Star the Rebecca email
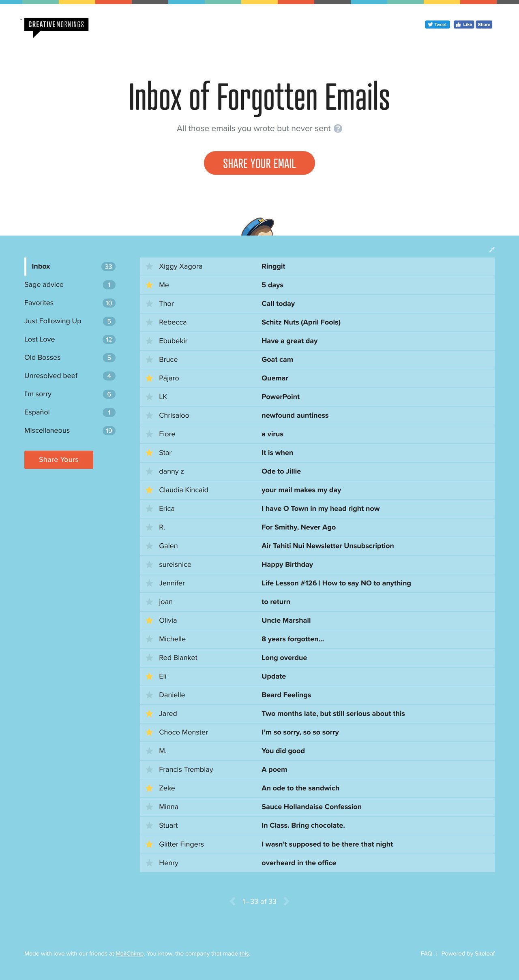519x980 pixels. tap(149, 322)
